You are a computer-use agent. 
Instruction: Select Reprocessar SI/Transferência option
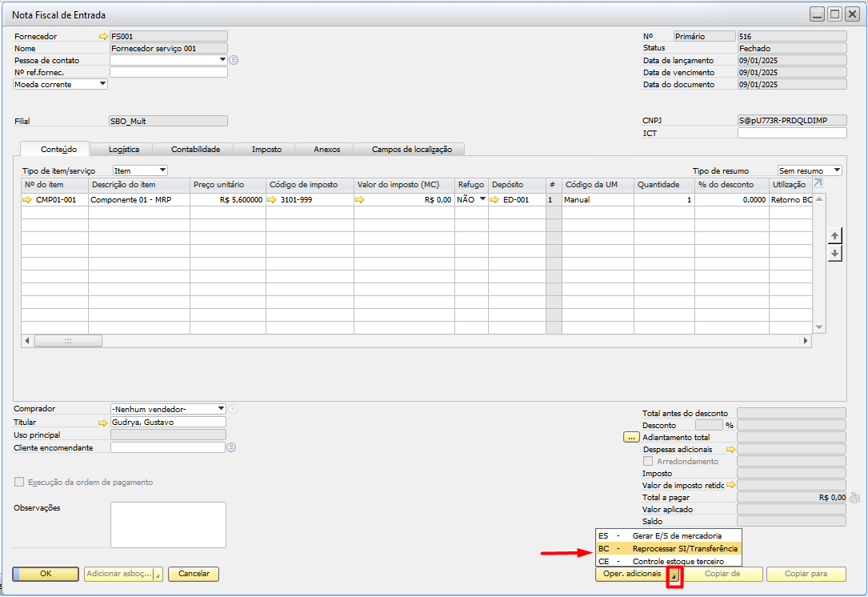[668, 548]
